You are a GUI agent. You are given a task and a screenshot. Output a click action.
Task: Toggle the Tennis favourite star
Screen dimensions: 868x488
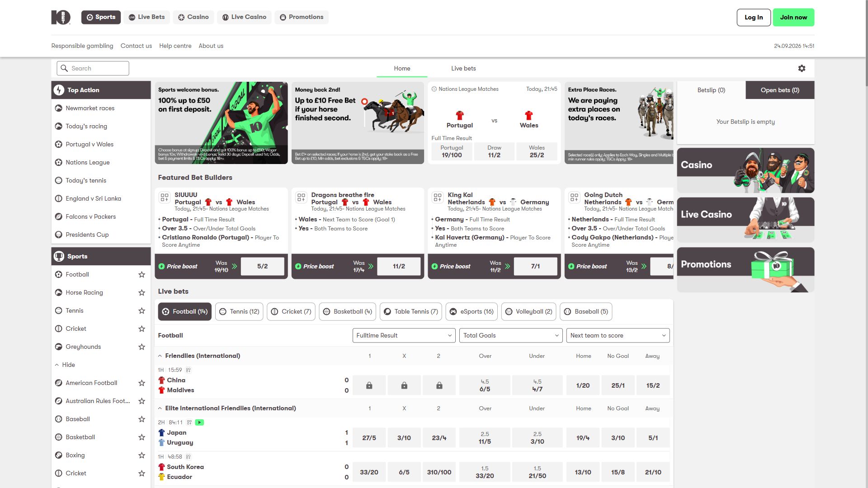pyautogui.click(x=142, y=310)
